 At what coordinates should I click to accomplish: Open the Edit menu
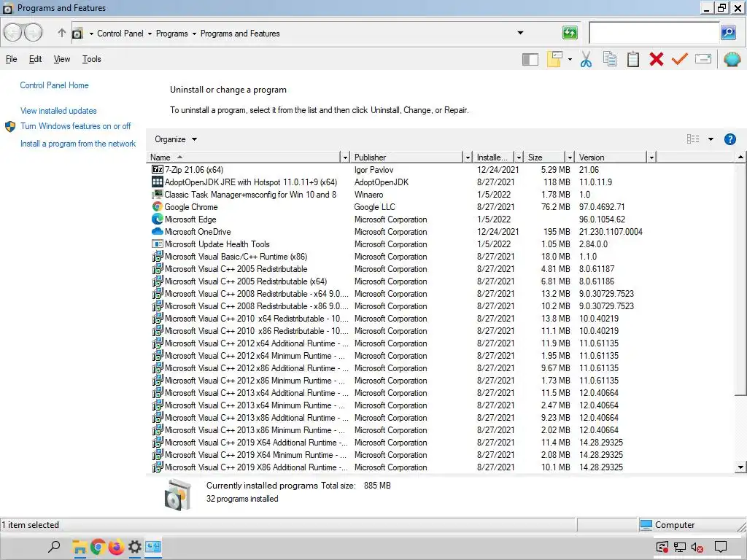pyautogui.click(x=35, y=59)
